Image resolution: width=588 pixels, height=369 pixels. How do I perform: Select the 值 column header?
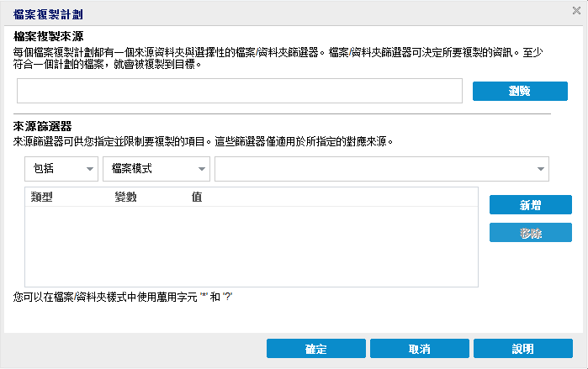(x=196, y=197)
